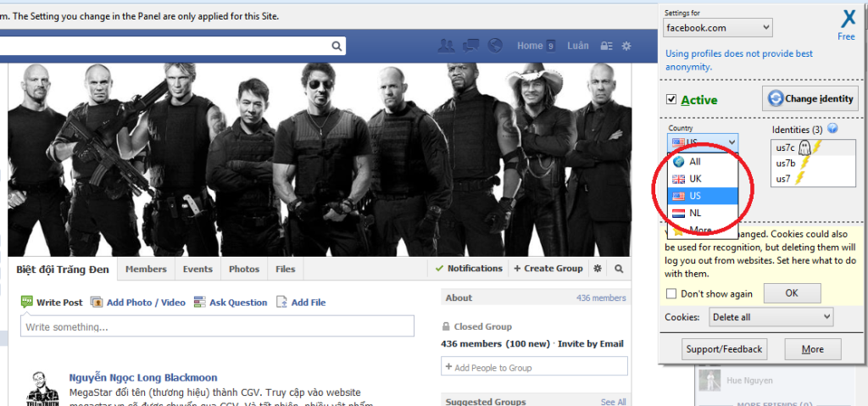Click Hue Nguyen's avatar in chat sidebar

(709, 380)
